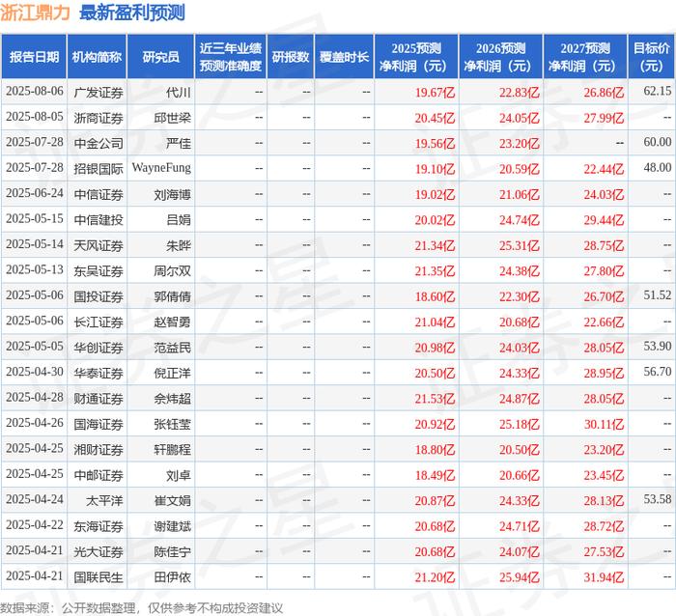Click target price 53.58

[x=658, y=499]
